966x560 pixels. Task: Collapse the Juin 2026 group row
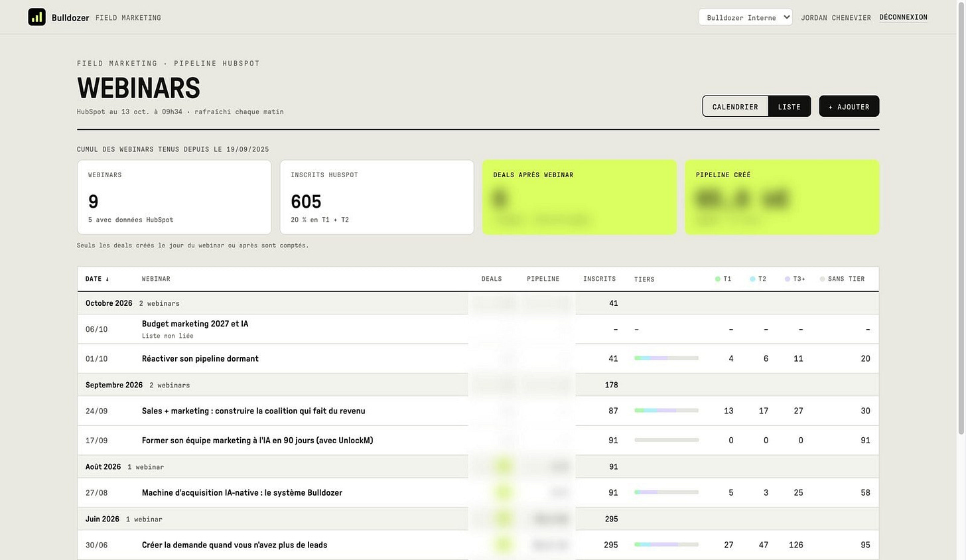click(x=478, y=519)
